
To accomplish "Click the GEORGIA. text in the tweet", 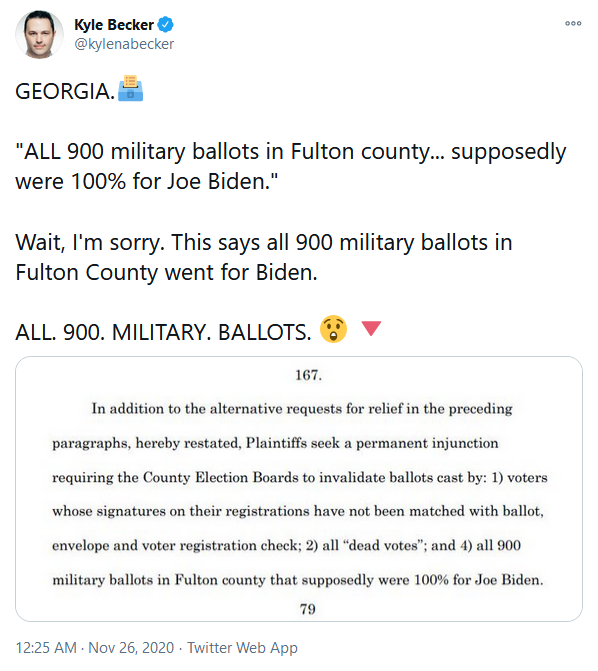I will 65,92.
